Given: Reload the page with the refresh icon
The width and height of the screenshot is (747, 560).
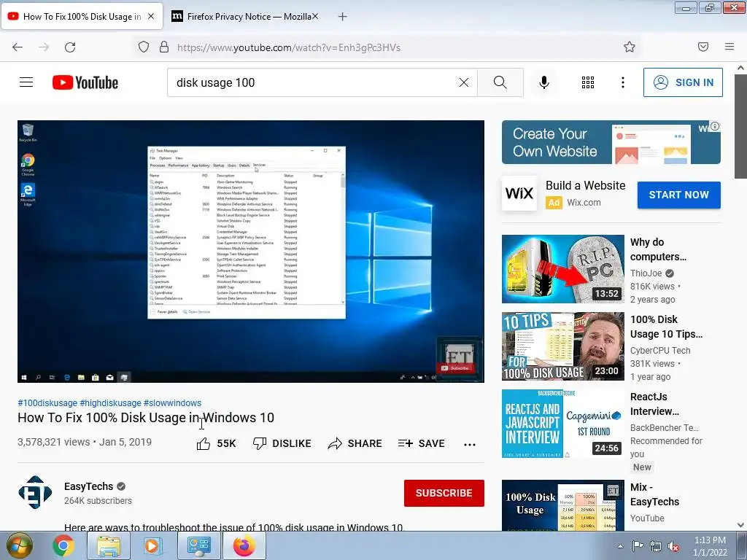Looking at the screenshot, I should click(x=70, y=47).
